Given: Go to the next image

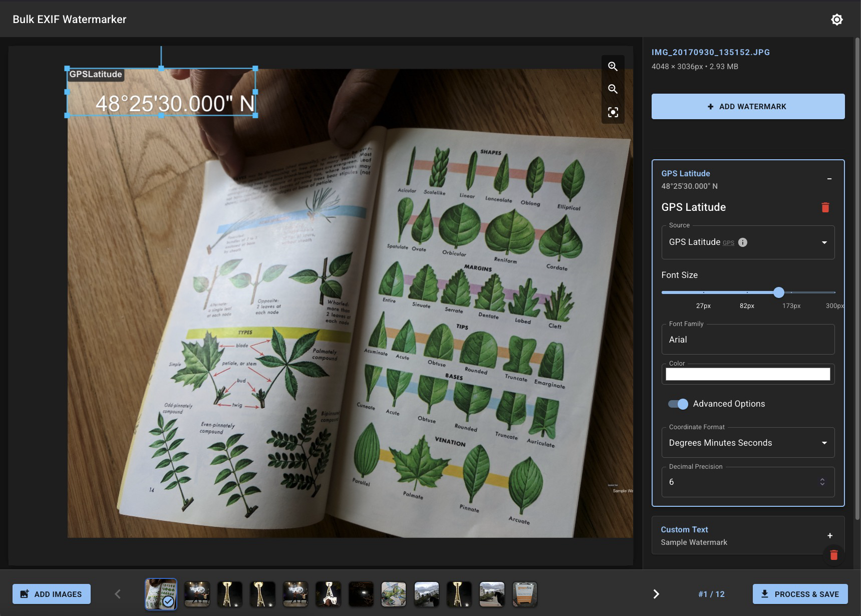Looking at the screenshot, I should coord(656,594).
